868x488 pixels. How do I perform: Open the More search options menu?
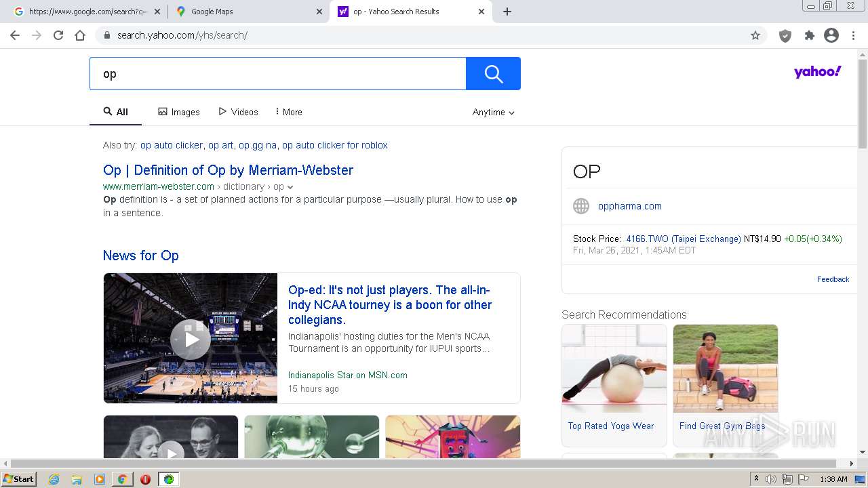point(289,112)
